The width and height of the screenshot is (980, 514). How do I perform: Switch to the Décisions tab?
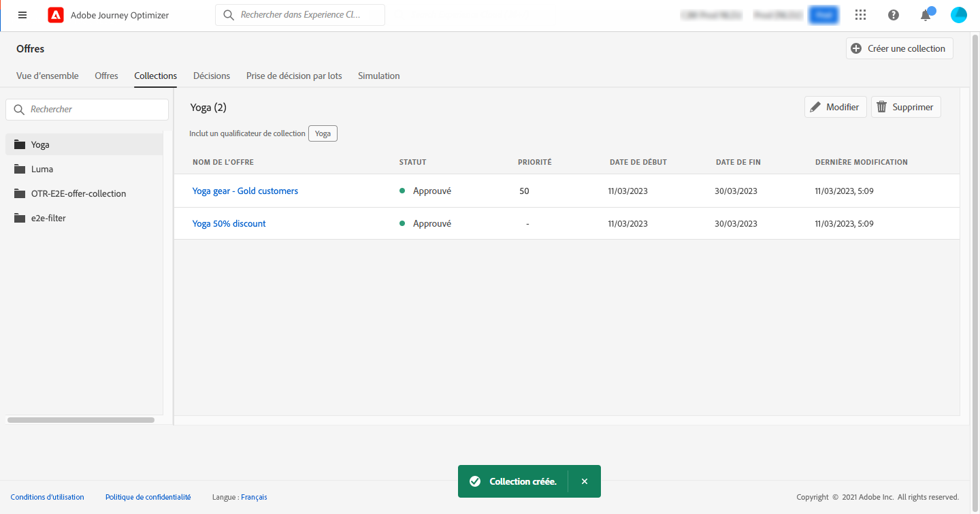point(211,76)
